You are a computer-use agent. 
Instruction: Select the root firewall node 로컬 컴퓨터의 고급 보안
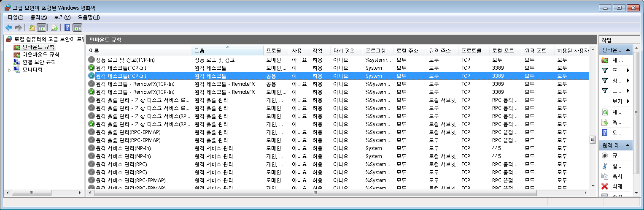[48, 39]
